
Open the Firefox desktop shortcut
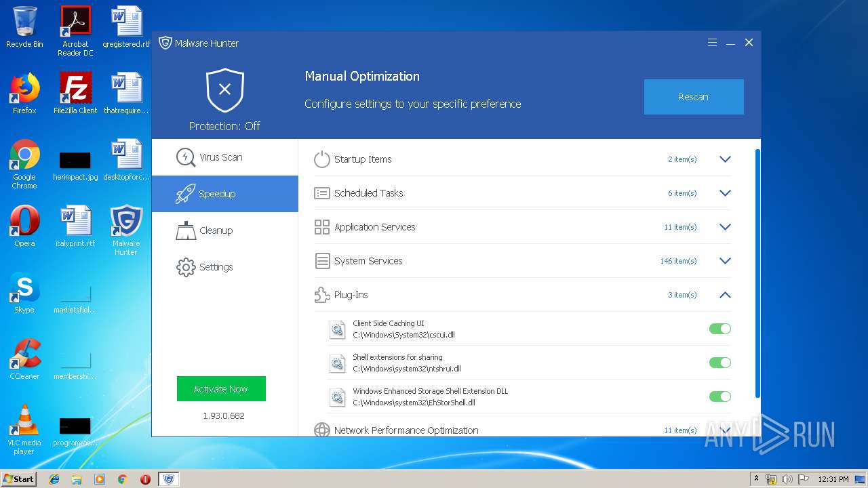click(x=24, y=94)
